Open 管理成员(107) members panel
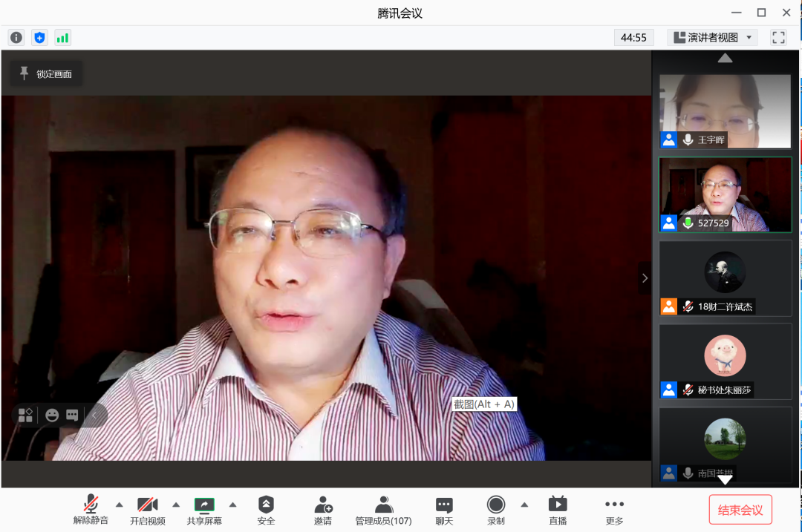The height and width of the screenshot is (532, 802). click(x=383, y=510)
